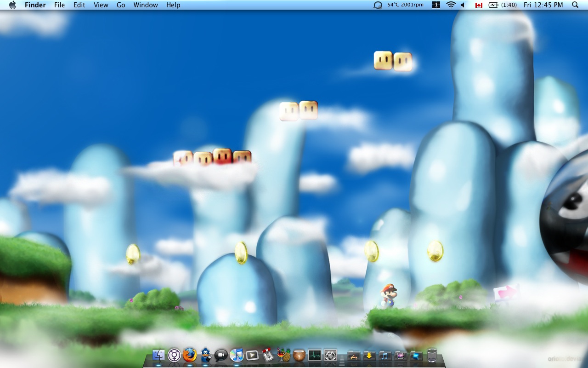588x368 pixels.
Task: Click the Fri 12:45 PM clock
Action: (543, 5)
